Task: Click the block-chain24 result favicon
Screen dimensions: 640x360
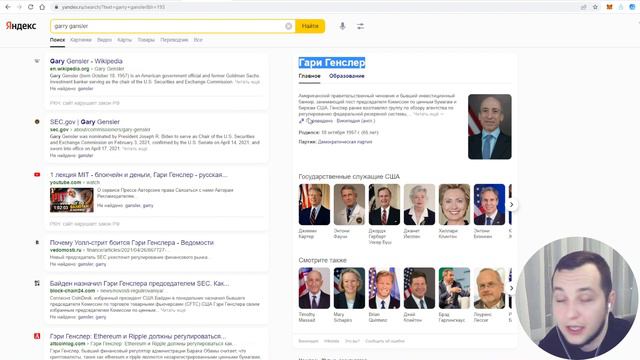Action: click(x=37, y=283)
